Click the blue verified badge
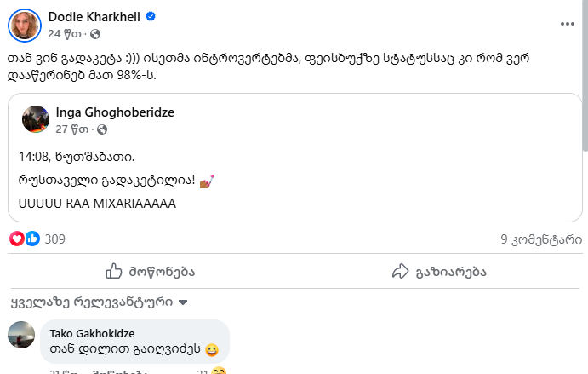 click(x=151, y=16)
